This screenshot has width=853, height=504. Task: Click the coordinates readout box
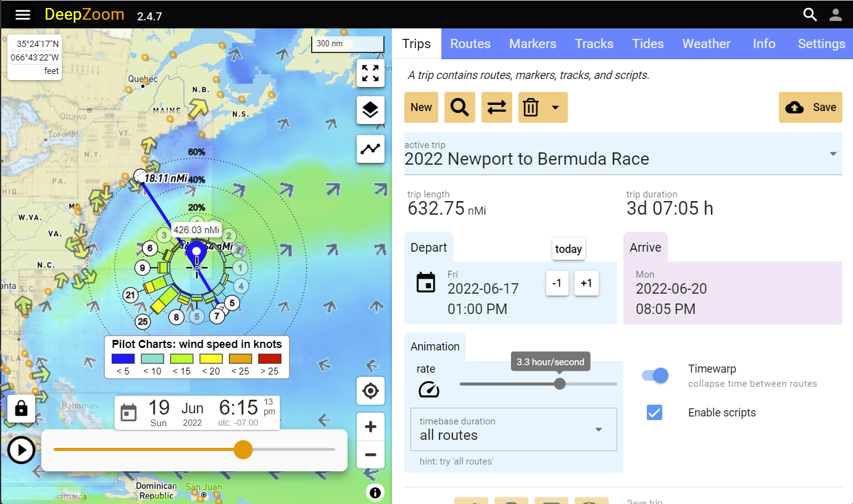[35, 57]
